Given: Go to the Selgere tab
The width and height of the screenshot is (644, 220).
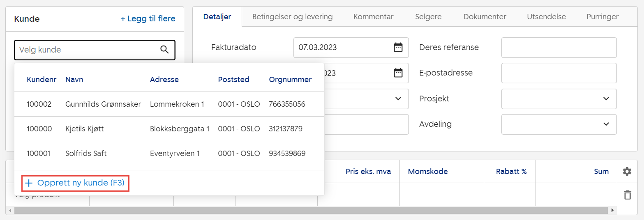Looking at the screenshot, I should (x=428, y=17).
